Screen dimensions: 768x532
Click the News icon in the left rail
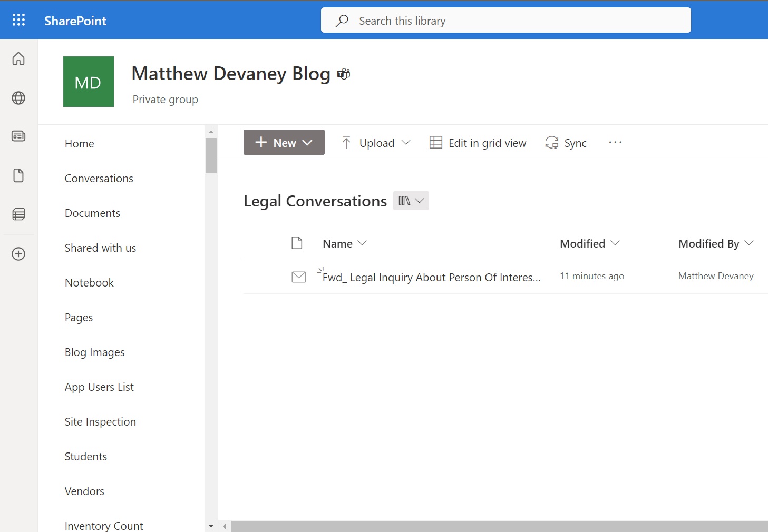[x=18, y=135]
